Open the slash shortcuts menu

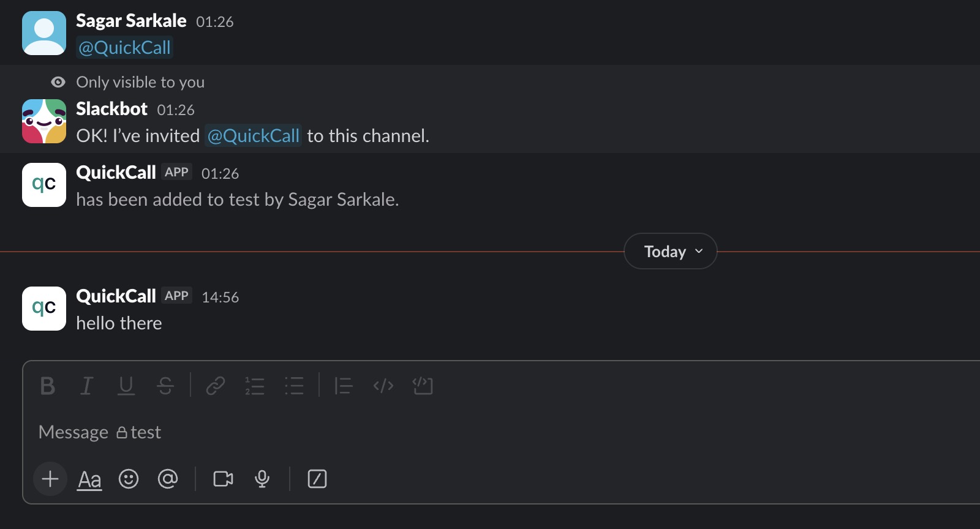(x=317, y=479)
